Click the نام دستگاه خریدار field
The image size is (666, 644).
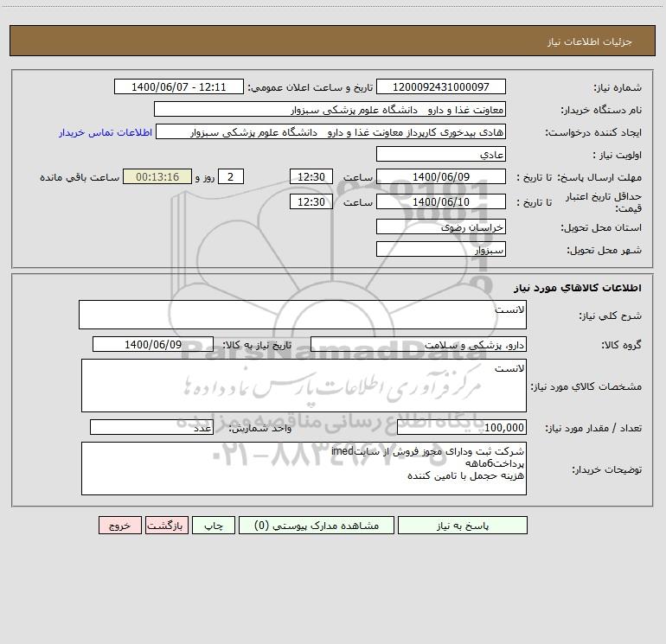click(330, 109)
